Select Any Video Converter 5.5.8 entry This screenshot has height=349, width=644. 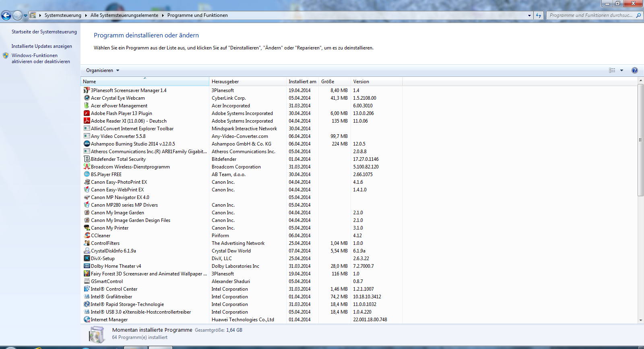pyautogui.click(x=242, y=136)
